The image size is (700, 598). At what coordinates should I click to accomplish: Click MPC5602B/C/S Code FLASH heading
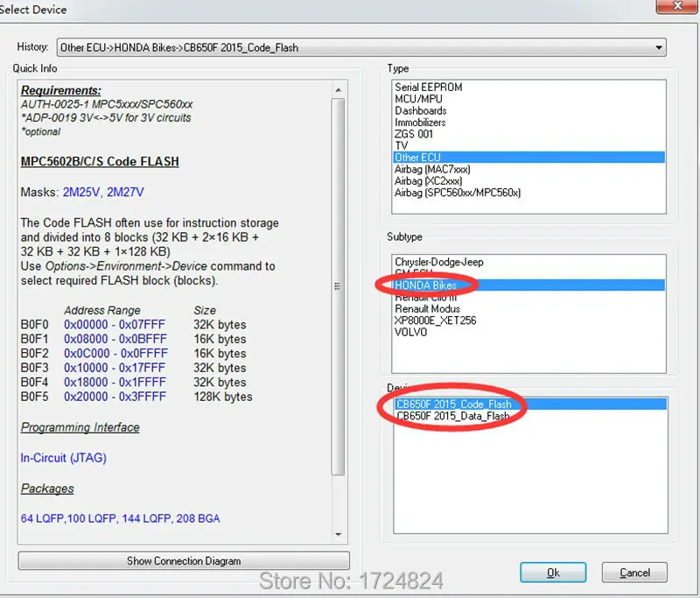(x=100, y=161)
